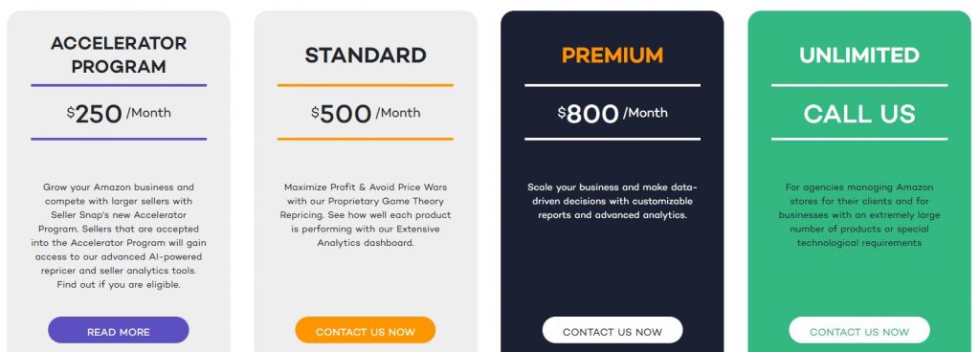
Task: Click the white line under Premium title
Action: (612, 85)
